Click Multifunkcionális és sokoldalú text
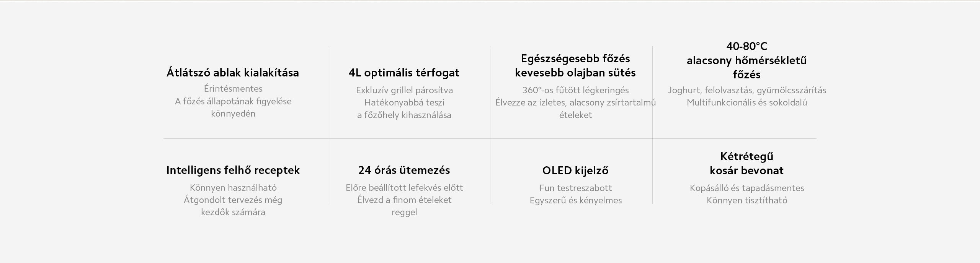The width and height of the screenshot is (980, 263). (747, 102)
